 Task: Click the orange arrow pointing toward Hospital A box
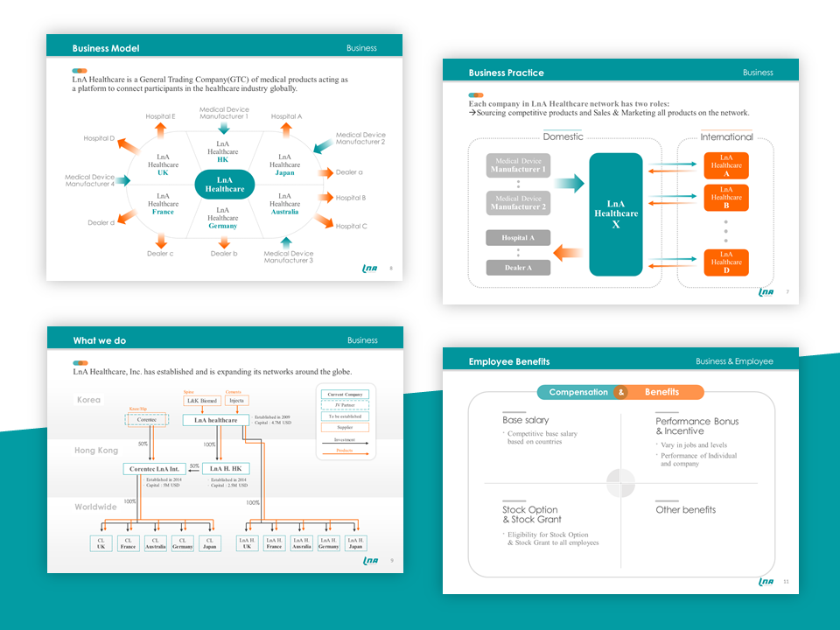coord(568,252)
